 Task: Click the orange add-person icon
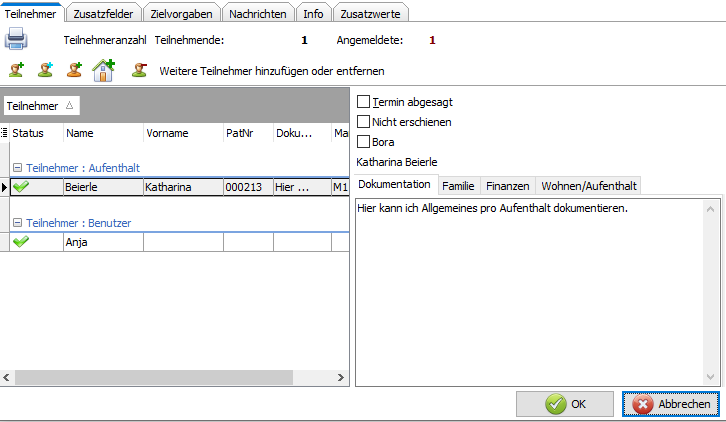pos(75,70)
